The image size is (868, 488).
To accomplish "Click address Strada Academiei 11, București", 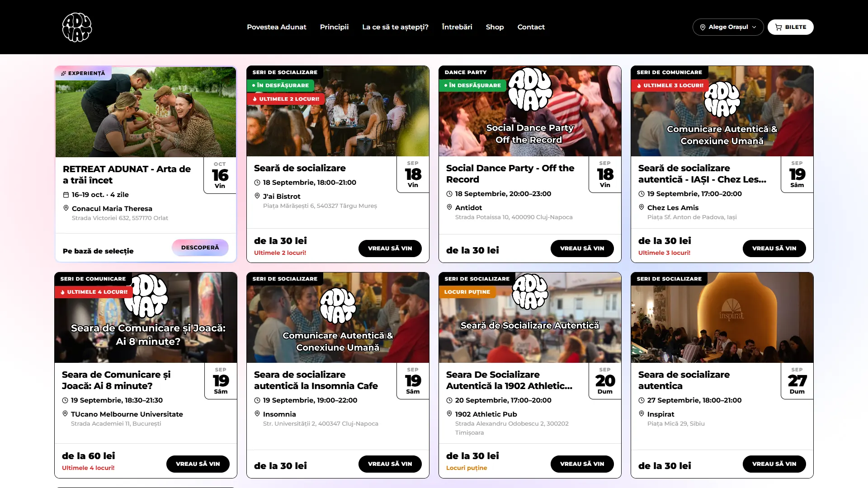I will coord(116,424).
